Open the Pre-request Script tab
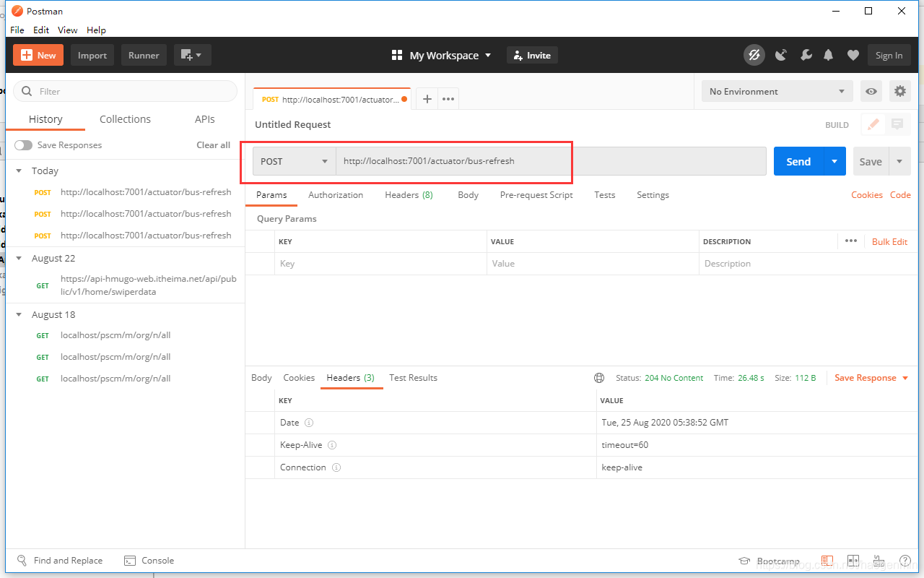This screenshot has height=578, width=924. point(536,195)
